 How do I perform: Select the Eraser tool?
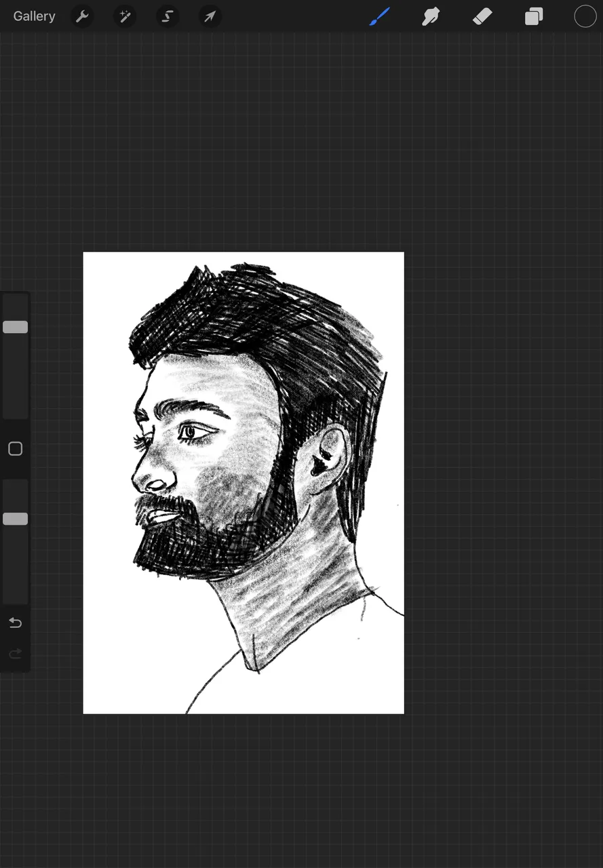tap(482, 16)
